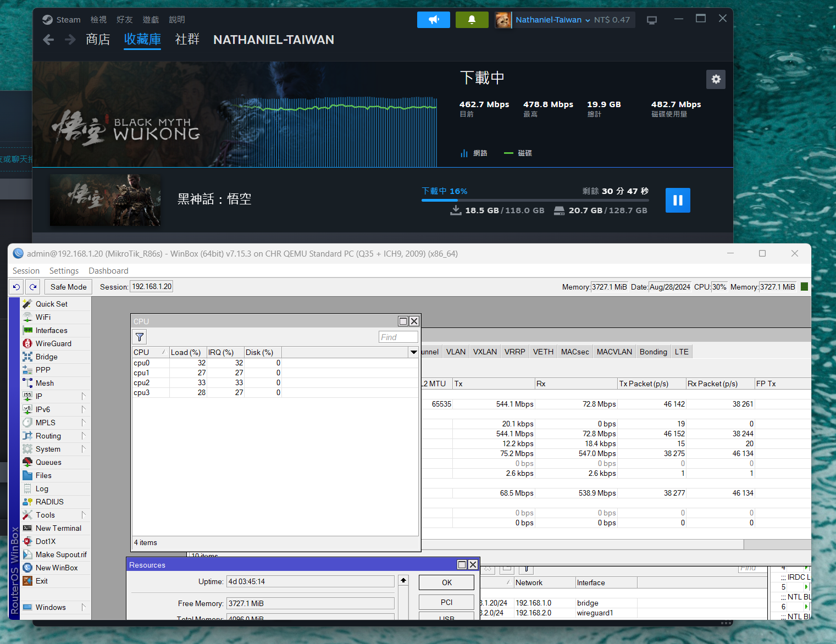
Task: Click OK in Resources window
Action: click(x=446, y=582)
